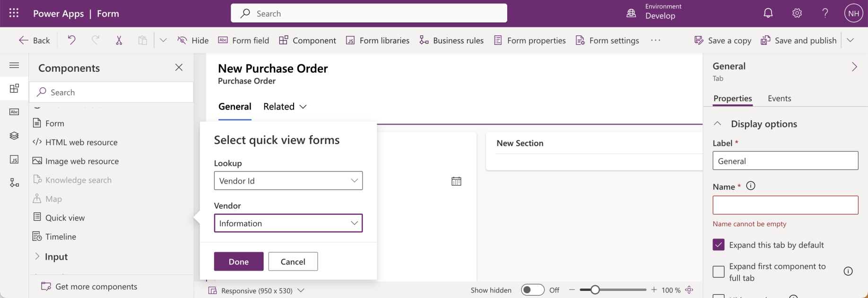Select Image web resource component
This screenshot has width=868, height=298.
76,161
